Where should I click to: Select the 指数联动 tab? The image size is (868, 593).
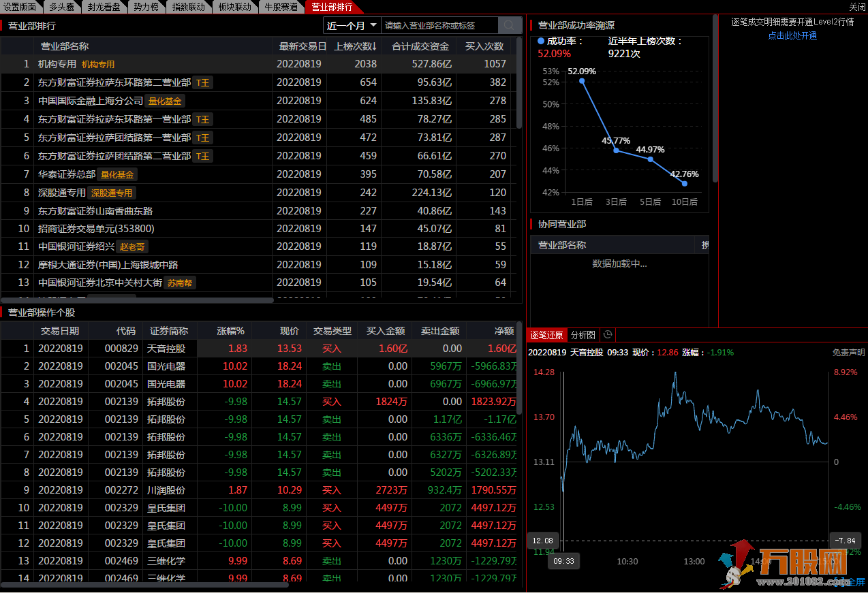[x=188, y=7]
